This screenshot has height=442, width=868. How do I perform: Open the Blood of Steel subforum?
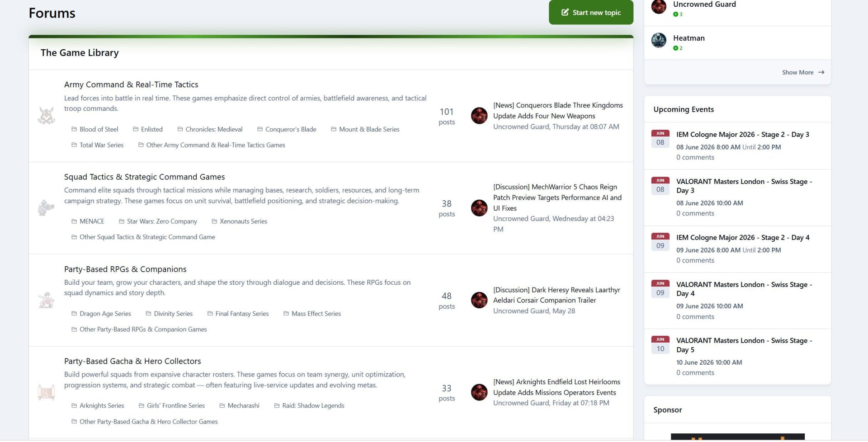click(95, 129)
